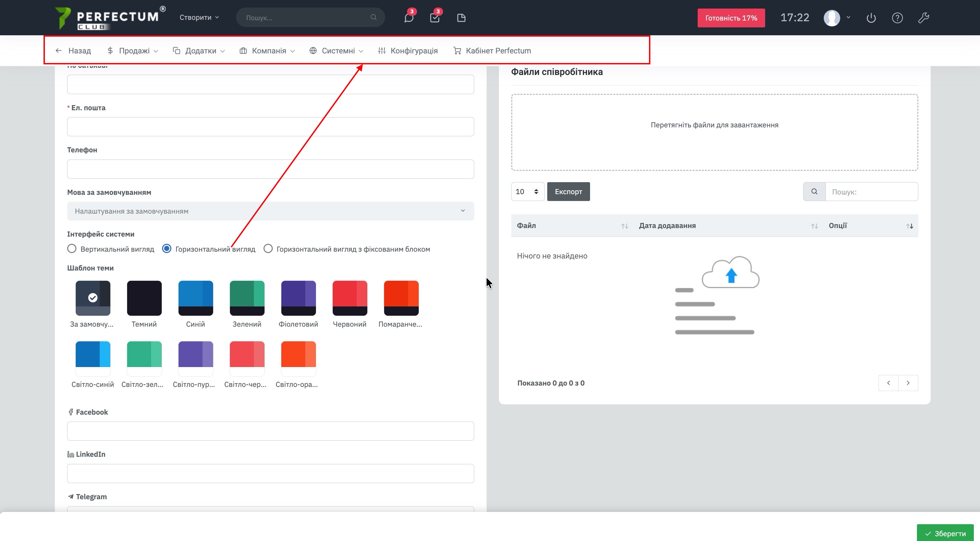The height and width of the screenshot is (541, 980).
Task: Expand the Мова за замовчуванням dropdown
Action: click(270, 211)
